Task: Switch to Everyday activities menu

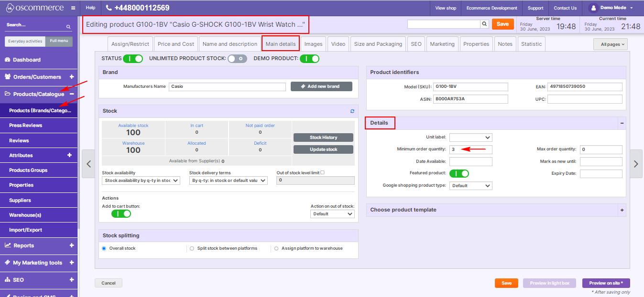Action: (25, 41)
